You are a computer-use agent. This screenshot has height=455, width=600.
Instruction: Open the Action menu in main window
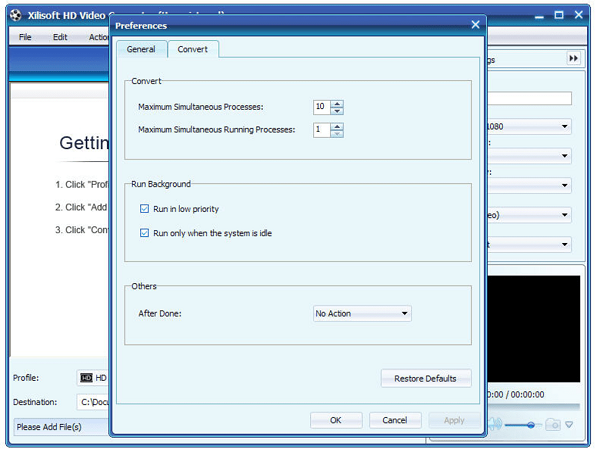pos(99,38)
